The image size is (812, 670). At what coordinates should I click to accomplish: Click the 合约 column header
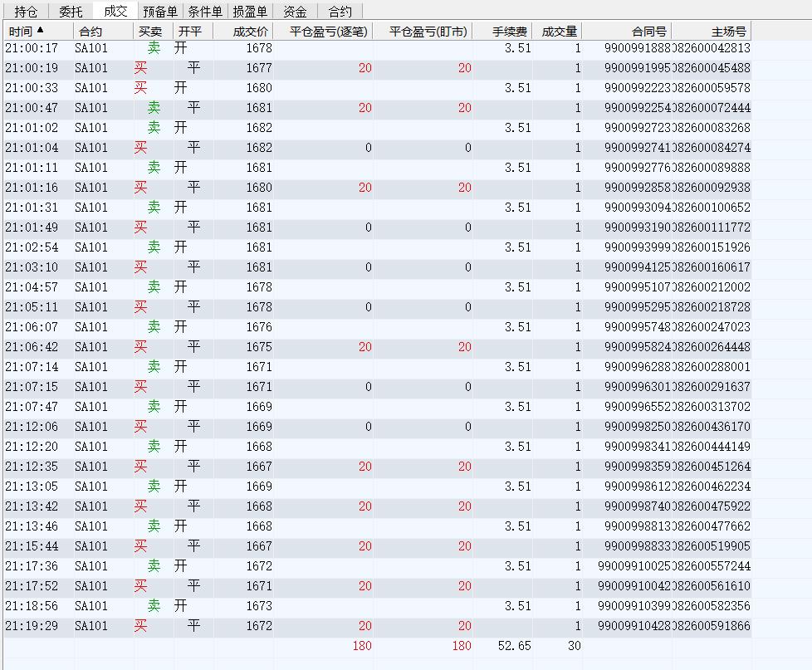pyautogui.click(x=103, y=32)
